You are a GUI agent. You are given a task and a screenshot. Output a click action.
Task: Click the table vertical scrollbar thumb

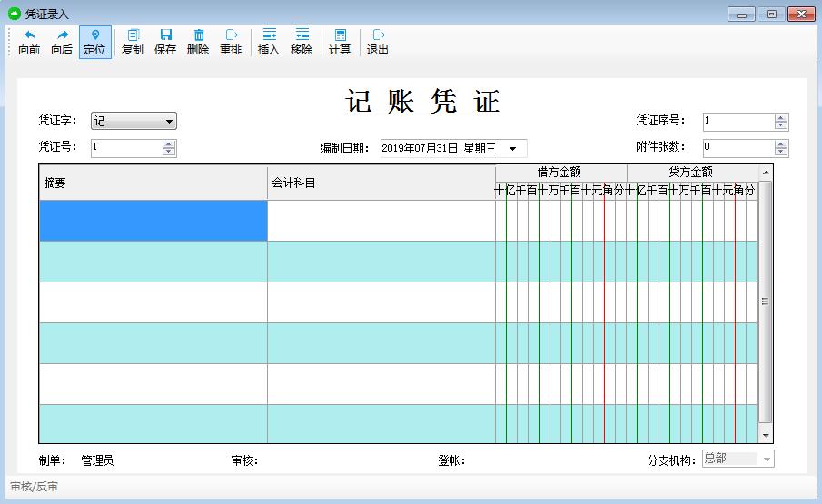pyautogui.click(x=765, y=301)
